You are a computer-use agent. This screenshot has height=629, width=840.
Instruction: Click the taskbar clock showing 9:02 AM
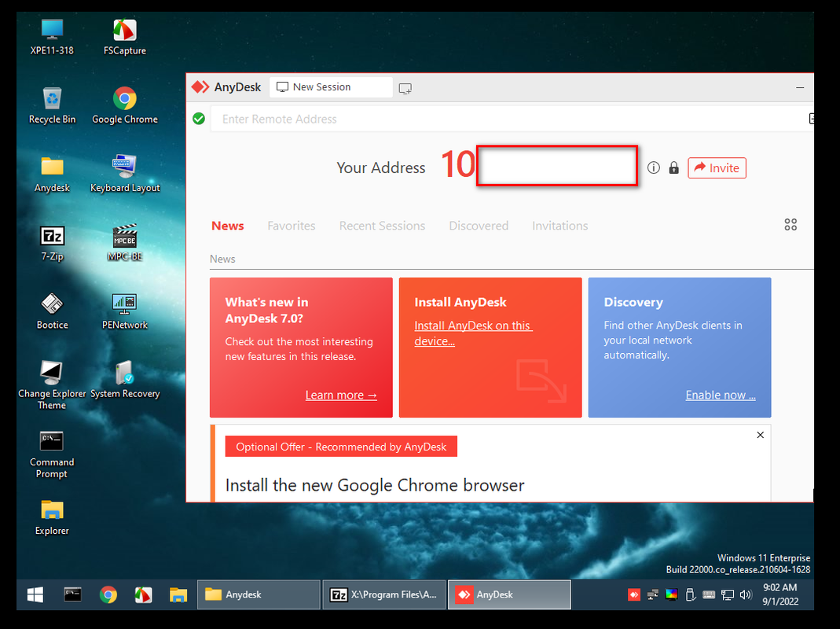point(780,594)
